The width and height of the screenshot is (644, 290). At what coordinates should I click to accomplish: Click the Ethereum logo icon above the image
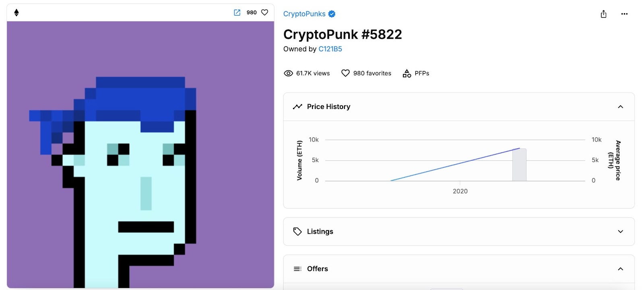point(17,12)
